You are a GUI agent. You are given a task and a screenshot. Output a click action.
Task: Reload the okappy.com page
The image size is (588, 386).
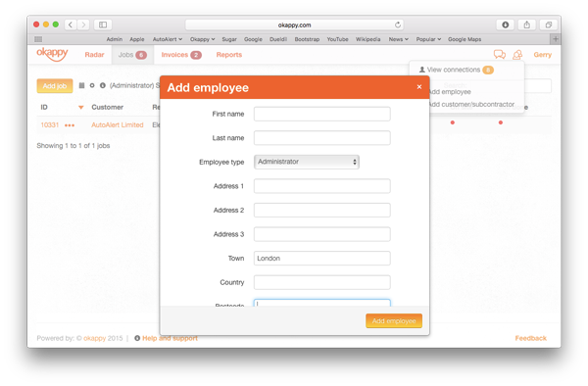tap(398, 24)
